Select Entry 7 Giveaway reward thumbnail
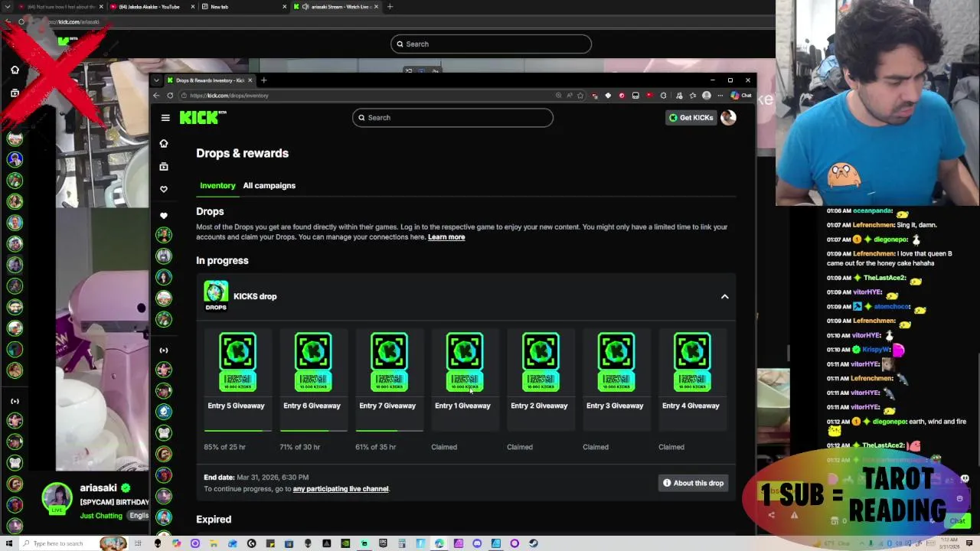This screenshot has height=551, width=980. pos(389,362)
